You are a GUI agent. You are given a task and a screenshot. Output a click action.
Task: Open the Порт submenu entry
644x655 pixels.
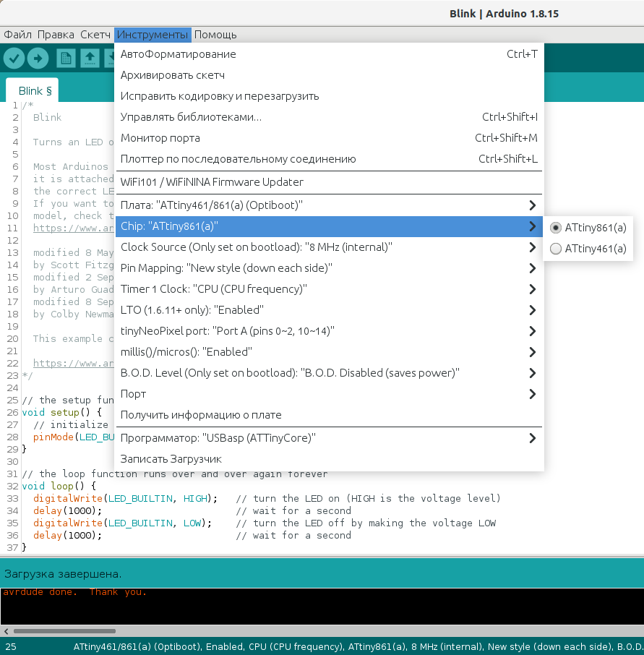coord(329,394)
